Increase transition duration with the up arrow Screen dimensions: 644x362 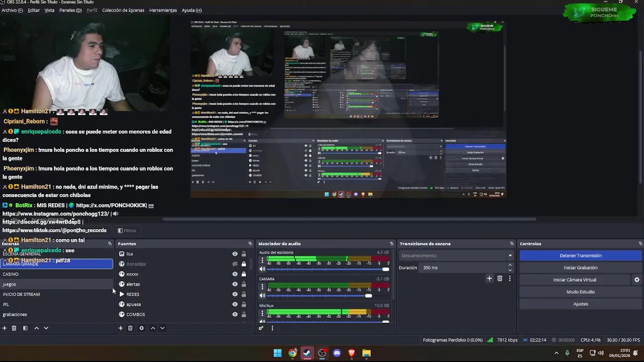510,265
